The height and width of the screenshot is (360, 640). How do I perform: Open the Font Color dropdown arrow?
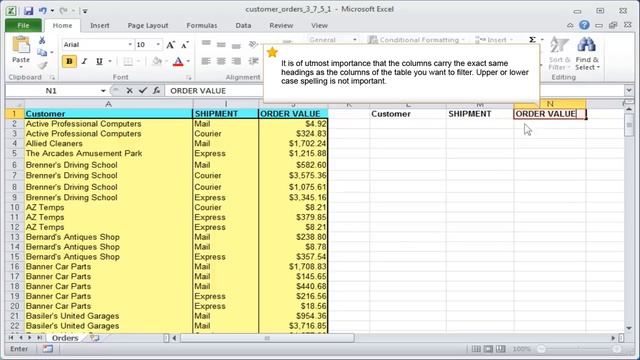point(188,61)
